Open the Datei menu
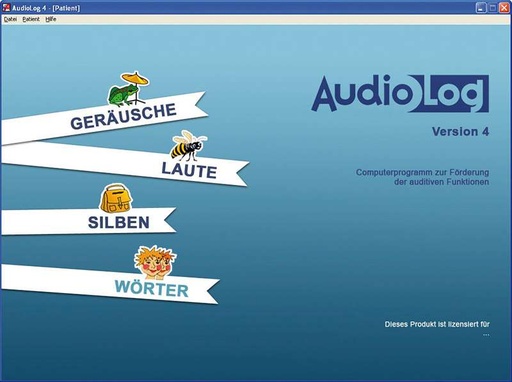This screenshot has width=512, height=382. [x=10, y=19]
